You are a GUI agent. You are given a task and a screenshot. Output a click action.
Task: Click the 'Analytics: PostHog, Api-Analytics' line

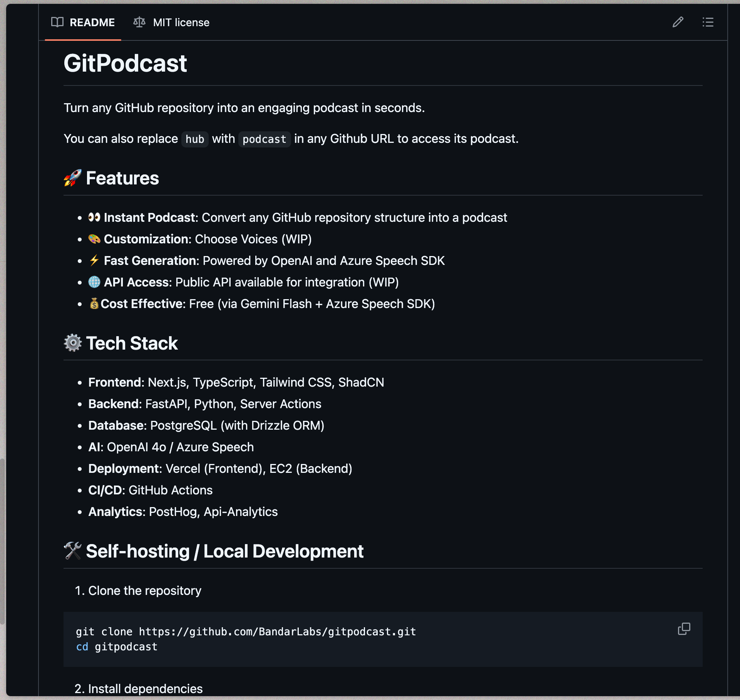[183, 512]
